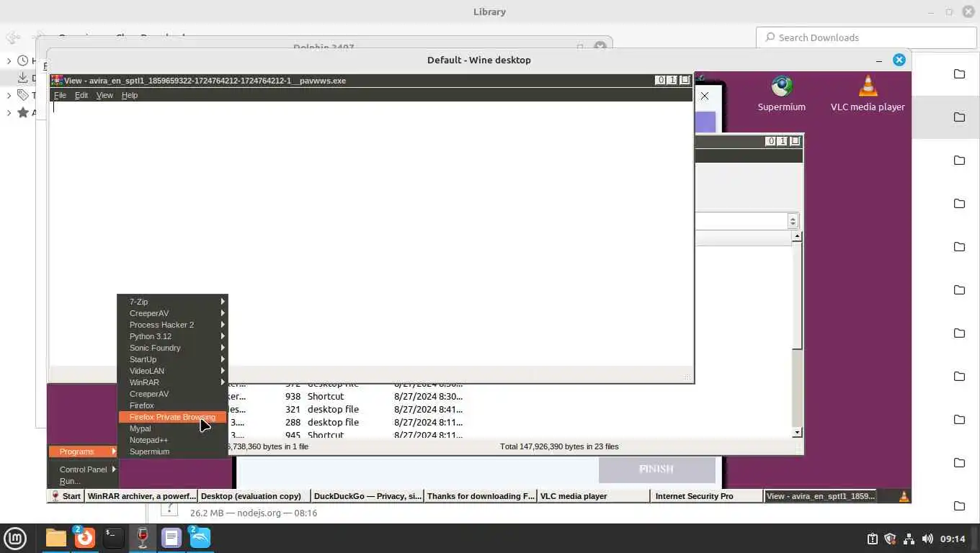Viewport: 980px width, 553px height.
Task: Launch Firefox from the Programs menu
Action: click(x=172, y=405)
